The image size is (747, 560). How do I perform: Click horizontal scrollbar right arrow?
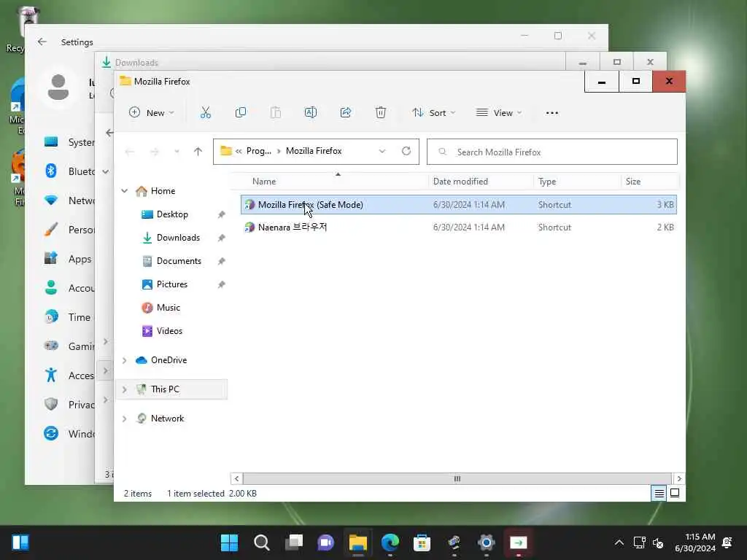pyautogui.click(x=679, y=478)
